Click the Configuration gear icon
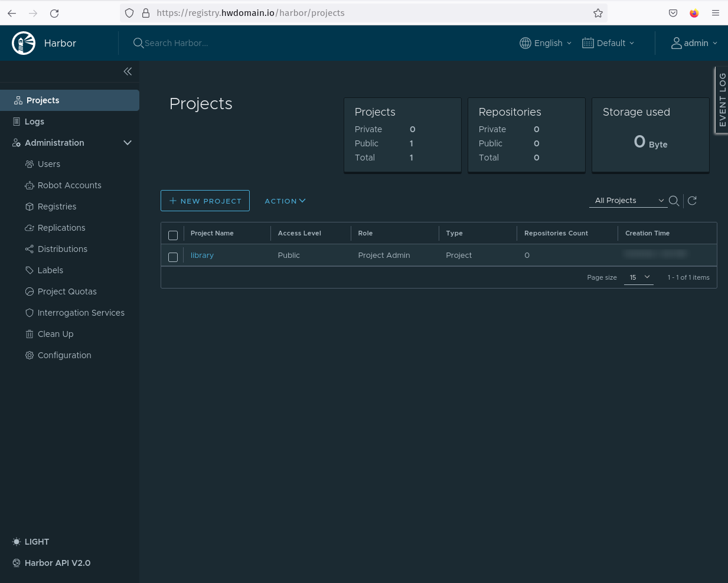Viewport: 728px width, 583px height. tap(30, 355)
